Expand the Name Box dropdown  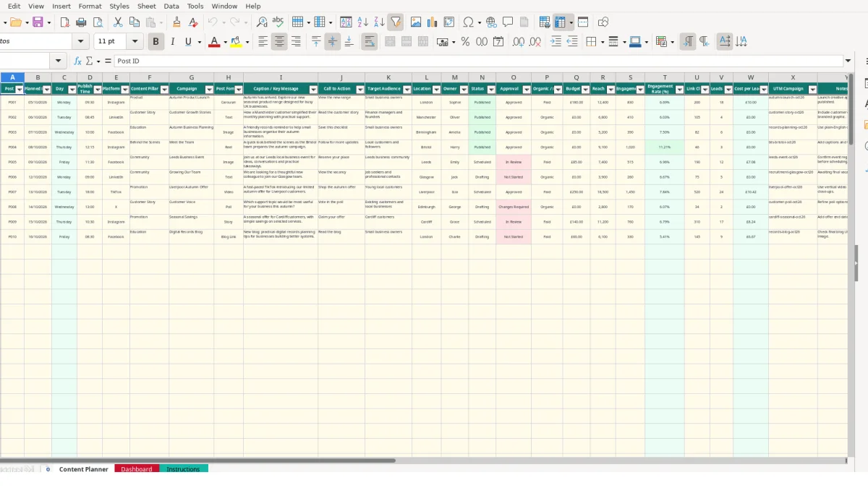59,61
